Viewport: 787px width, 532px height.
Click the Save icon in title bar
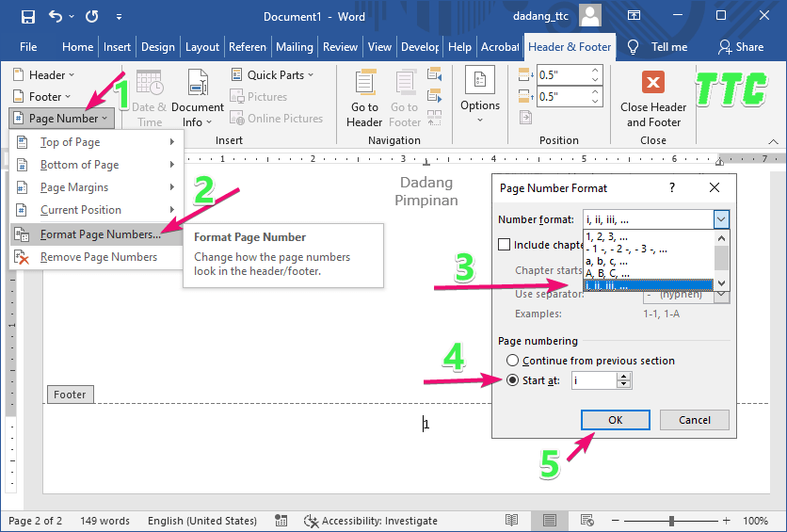(28, 17)
